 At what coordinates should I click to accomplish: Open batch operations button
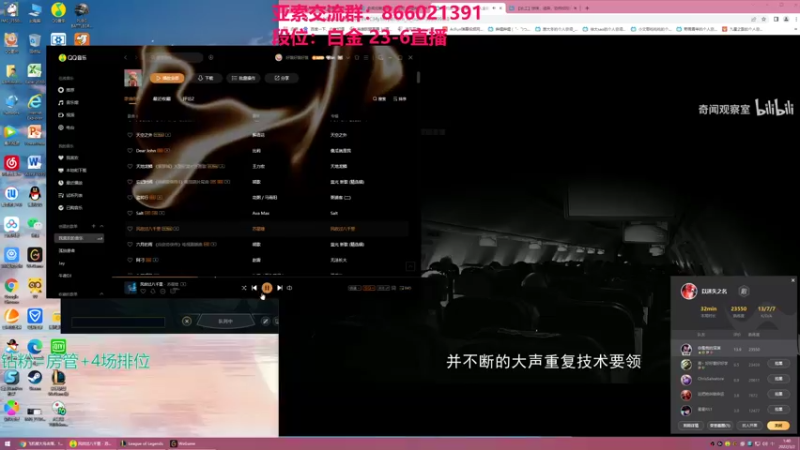(243, 78)
